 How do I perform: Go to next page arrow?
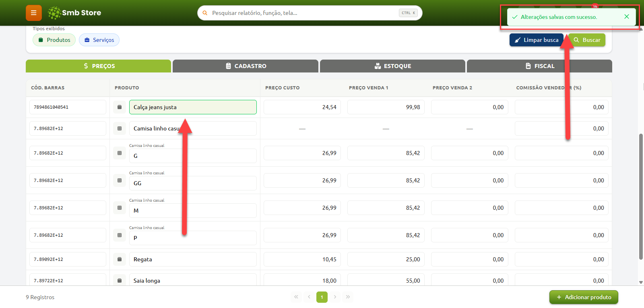(x=335, y=297)
